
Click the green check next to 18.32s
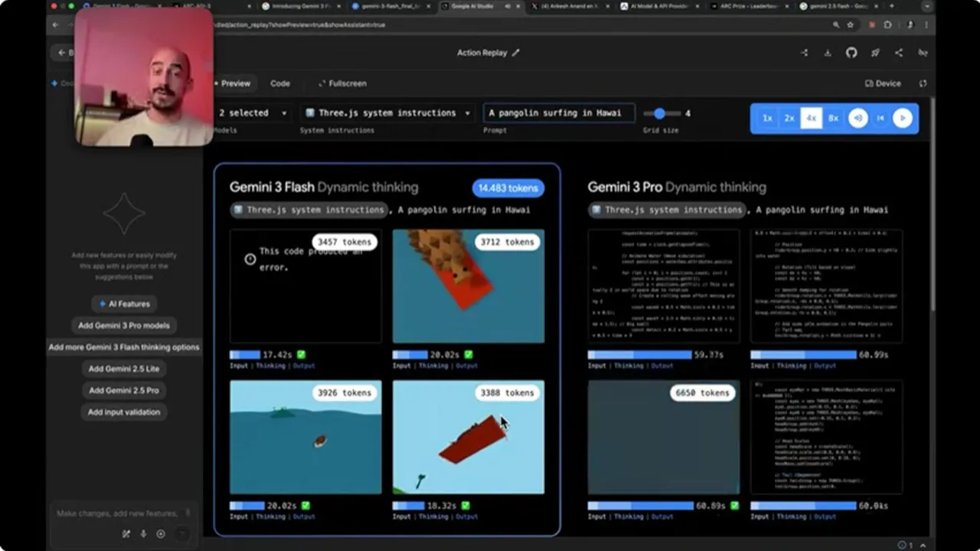[465, 506]
